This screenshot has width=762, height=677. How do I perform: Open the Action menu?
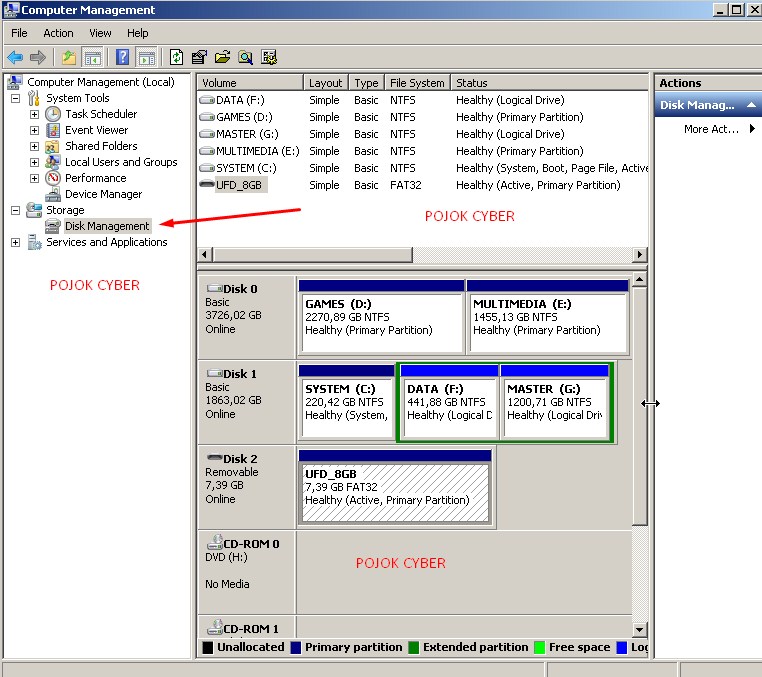pyautogui.click(x=58, y=33)
